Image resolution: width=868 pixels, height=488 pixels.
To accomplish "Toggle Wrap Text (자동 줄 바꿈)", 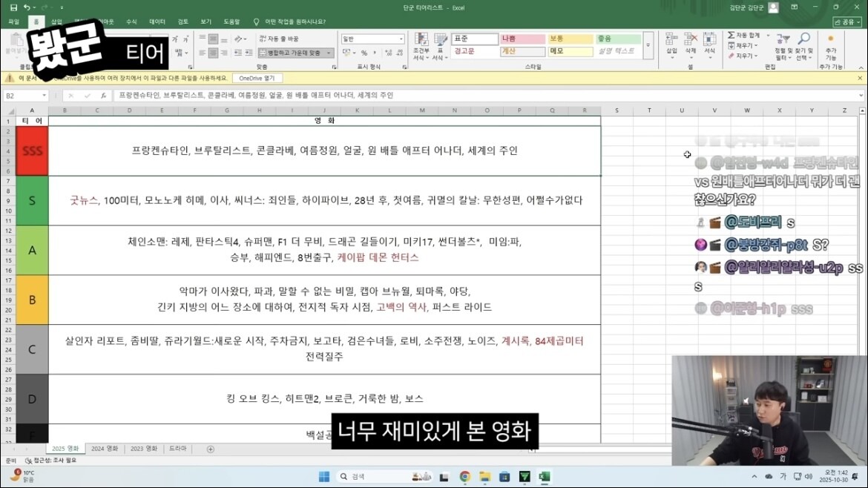I will [280, 39].
